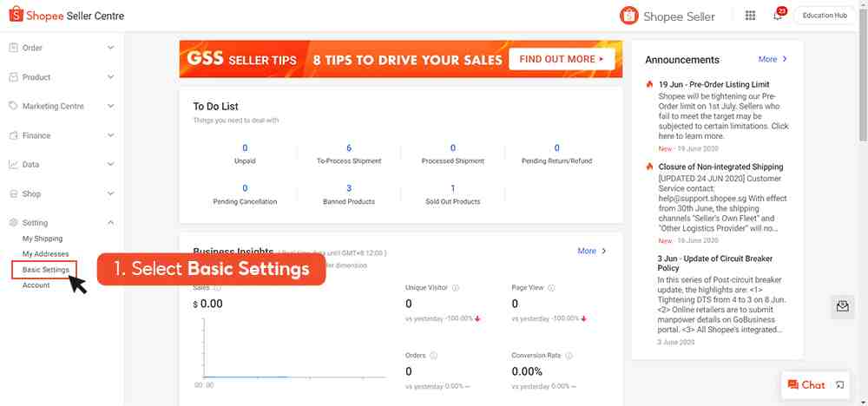Click the Data chart icon

point(13,164)
